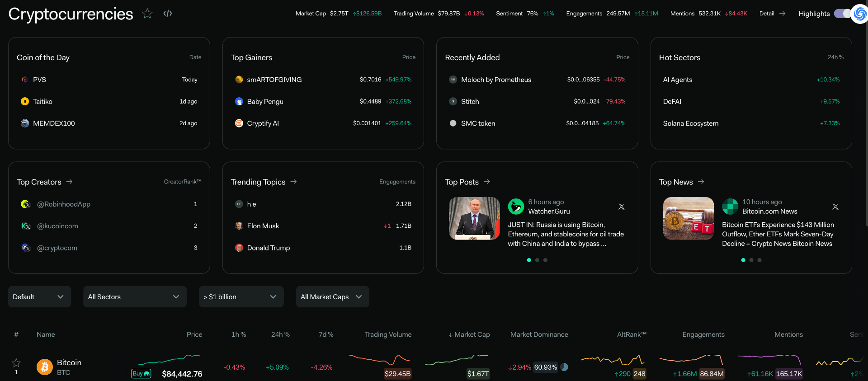
Task: Click the Watcher.Guru profile avatar
Action: (516, 207)
